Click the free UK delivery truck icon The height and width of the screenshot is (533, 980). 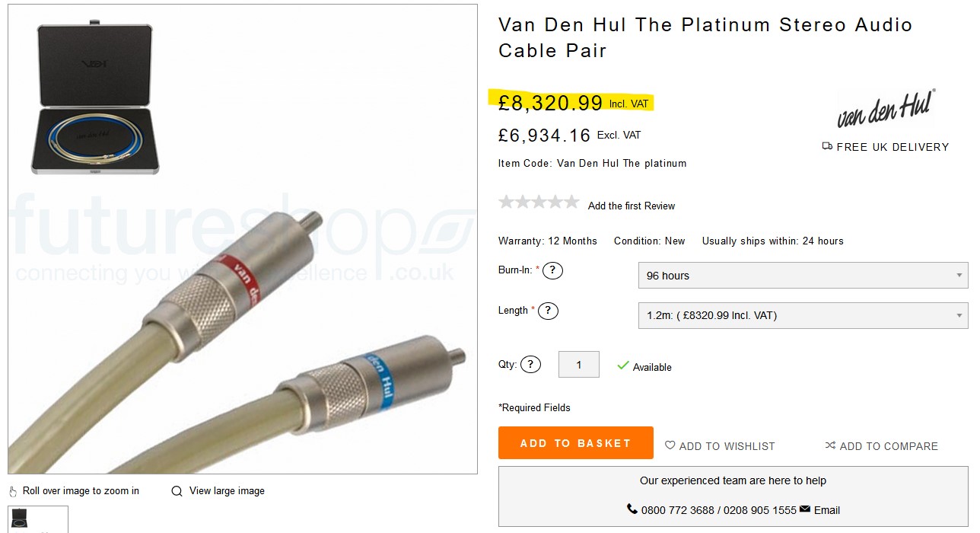pyautogui.click(x=827, y=146)
